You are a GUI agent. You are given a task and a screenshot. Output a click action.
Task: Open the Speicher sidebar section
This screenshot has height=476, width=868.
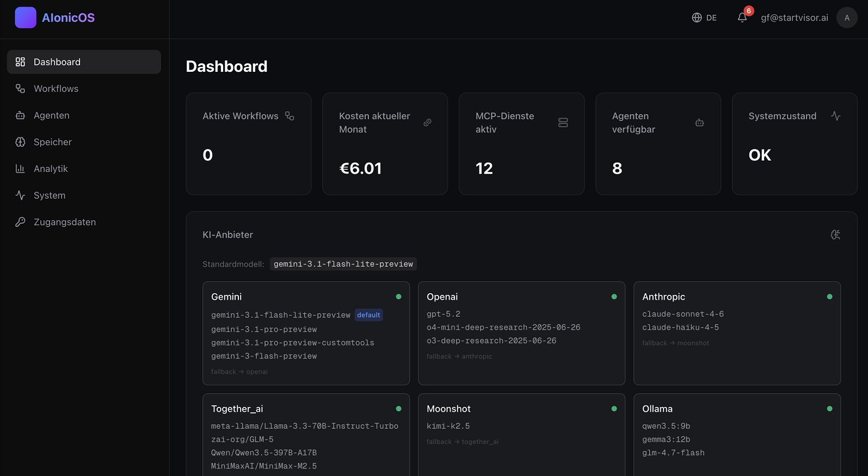pos(53,142)
